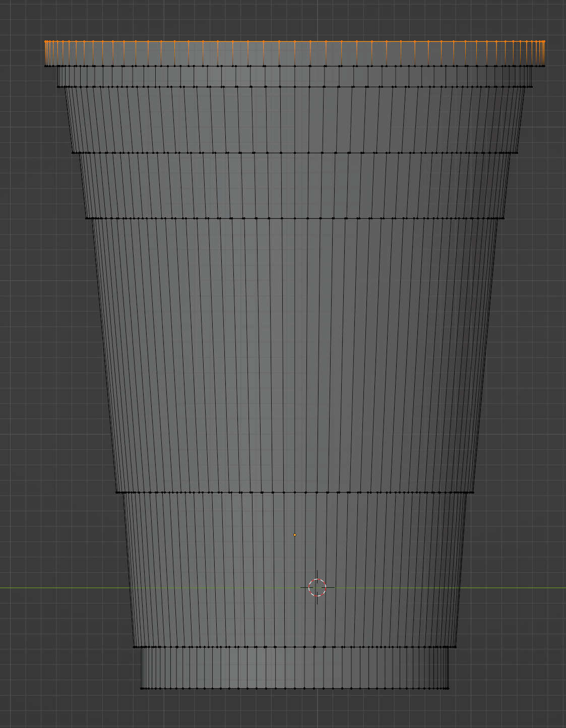Select the orange object origin dot
Screen dimensions: 566x728
(x=295, y=535)
